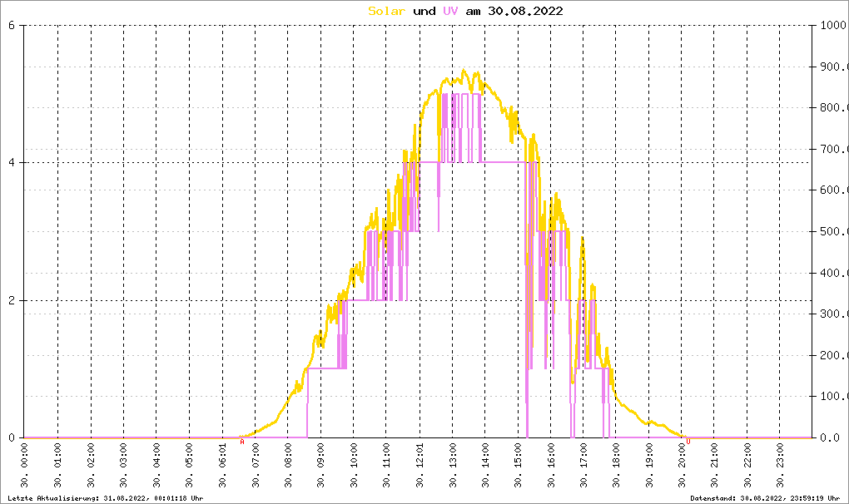Image resolution: width=849 pixels, height=504 pixels.
Task: Click the 500 label on the right solar axis
Action: click(833, 231)
